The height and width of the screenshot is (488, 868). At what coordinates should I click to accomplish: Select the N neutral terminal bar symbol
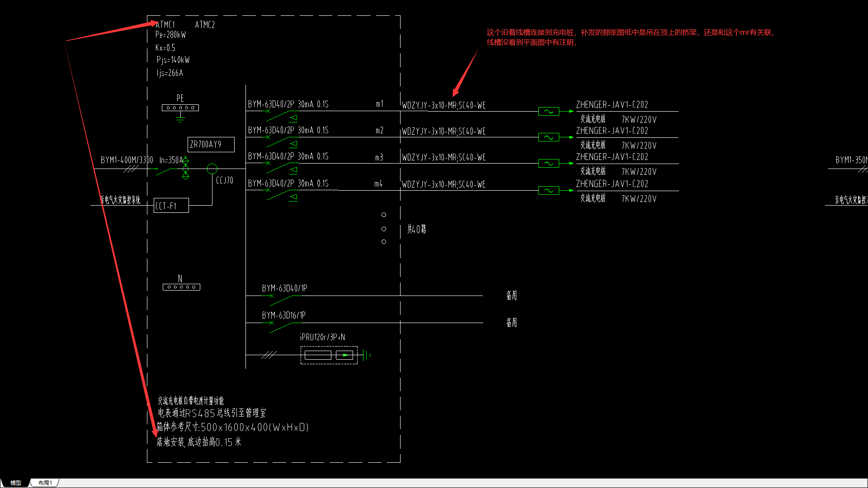pyautogui.click(x=181, y=287)
